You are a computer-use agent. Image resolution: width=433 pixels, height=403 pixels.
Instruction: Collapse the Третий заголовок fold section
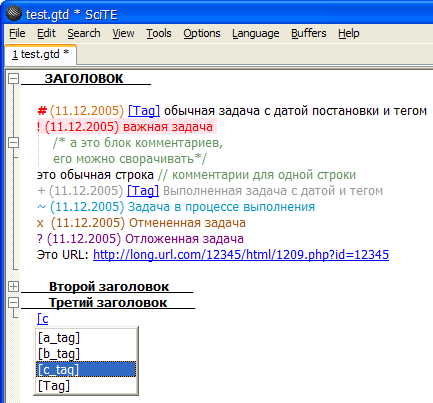coord(13,303)
